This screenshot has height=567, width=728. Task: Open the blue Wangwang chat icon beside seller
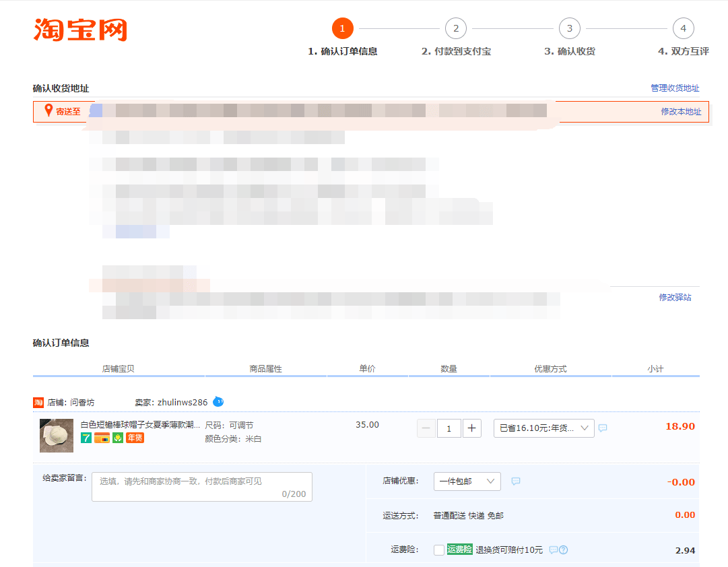(218, 402)
